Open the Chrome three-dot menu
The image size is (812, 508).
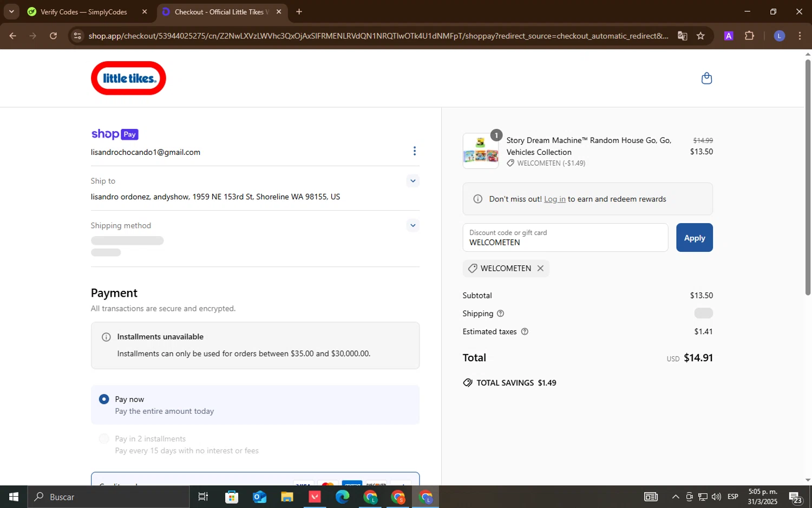click(x=800, y=36)
